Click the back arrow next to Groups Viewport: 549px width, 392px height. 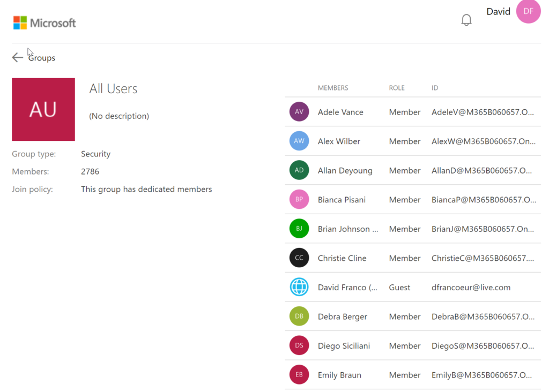[x=17, y=57]
